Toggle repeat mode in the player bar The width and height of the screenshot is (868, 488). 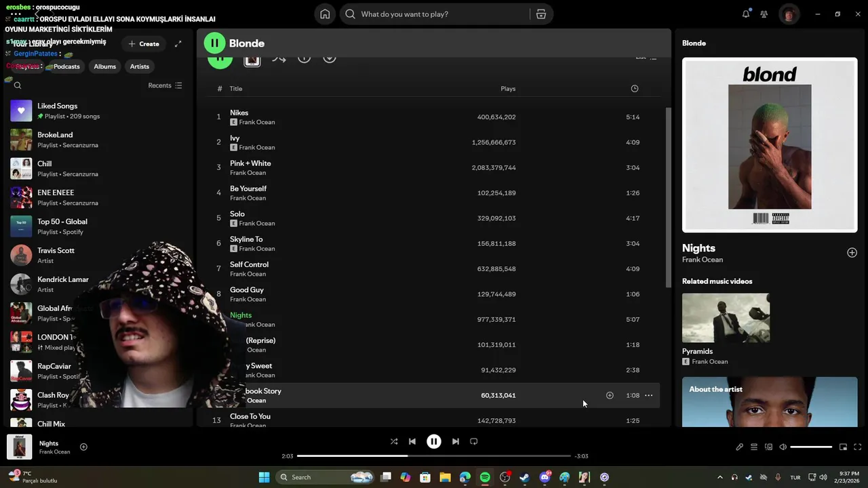[474, 441]
